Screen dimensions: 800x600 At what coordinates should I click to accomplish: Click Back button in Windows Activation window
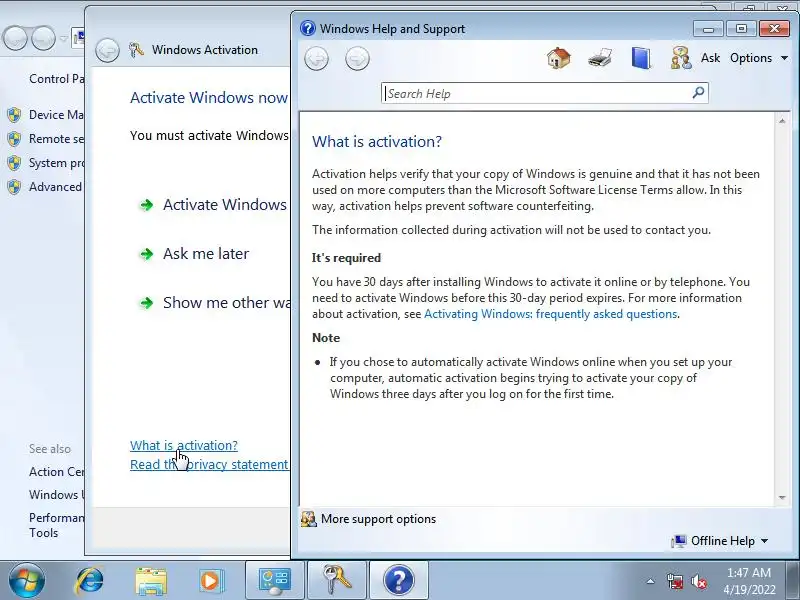click(x=107, y=51)
